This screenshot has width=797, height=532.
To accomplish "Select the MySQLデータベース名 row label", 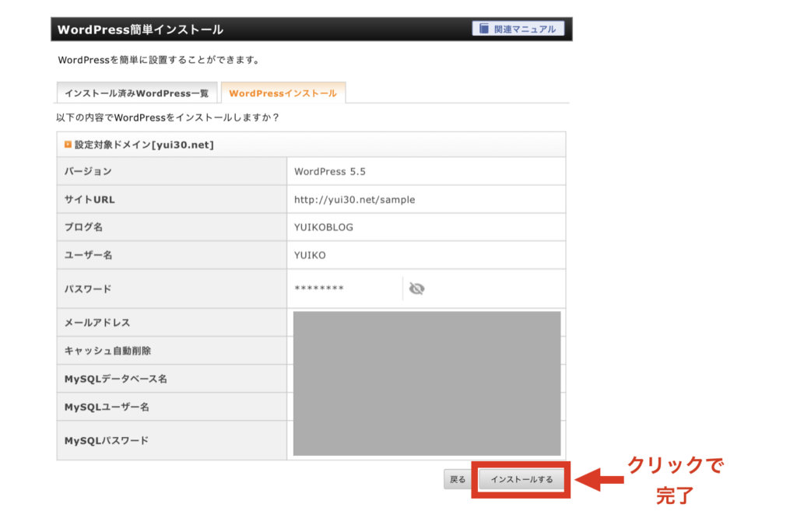I will click(x=116, y=379).
